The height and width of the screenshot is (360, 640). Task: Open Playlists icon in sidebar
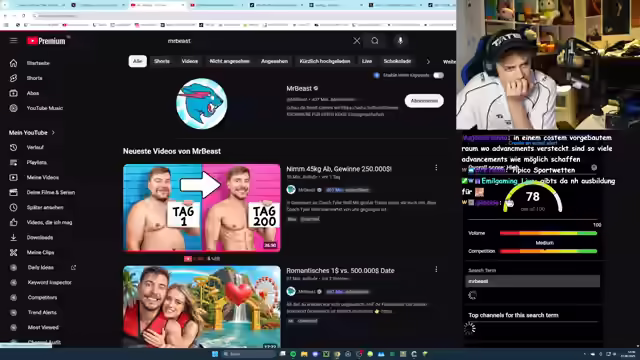point(13,162)
